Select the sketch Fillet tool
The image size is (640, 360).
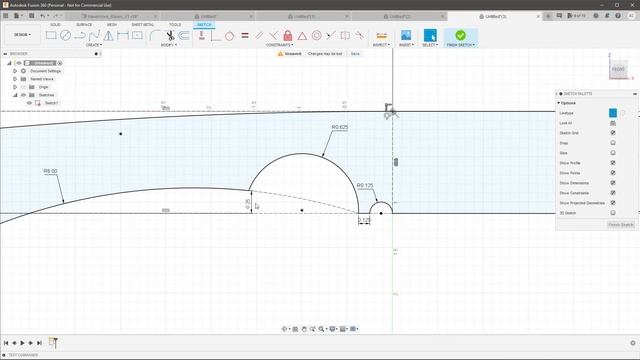coord(155,36)
